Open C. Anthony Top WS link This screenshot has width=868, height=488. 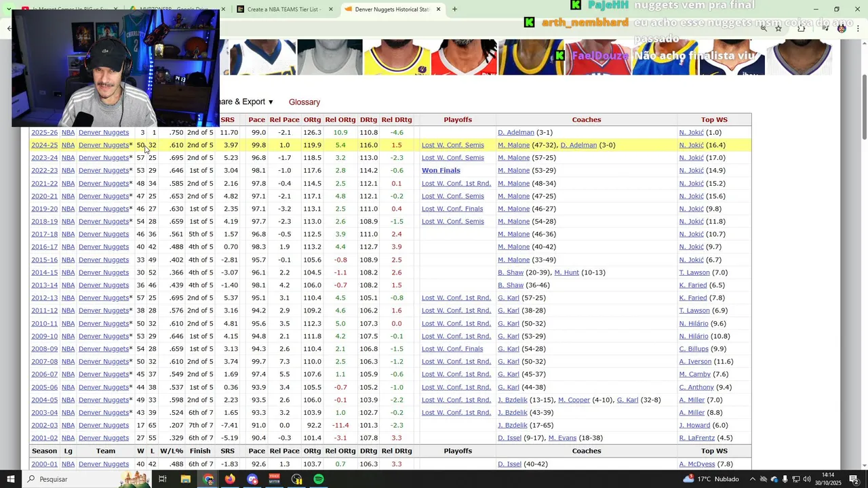pyautogui.click(x=696, y=387)
